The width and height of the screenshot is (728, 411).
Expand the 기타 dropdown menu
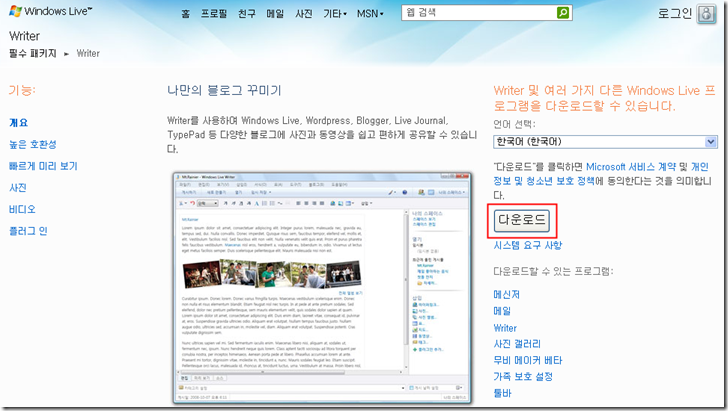pos(335,14)
